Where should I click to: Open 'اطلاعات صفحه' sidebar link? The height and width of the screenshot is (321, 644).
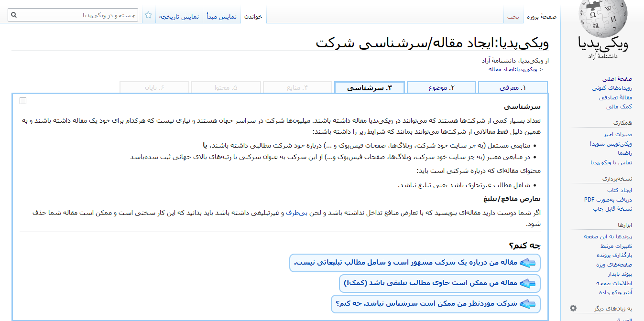tap(614, 283)
